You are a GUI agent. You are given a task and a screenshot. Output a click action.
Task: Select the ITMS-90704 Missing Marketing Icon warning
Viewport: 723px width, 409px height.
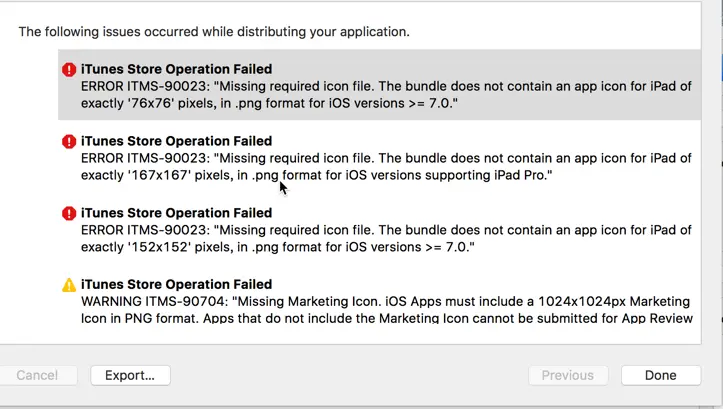(x=379, y=300)
